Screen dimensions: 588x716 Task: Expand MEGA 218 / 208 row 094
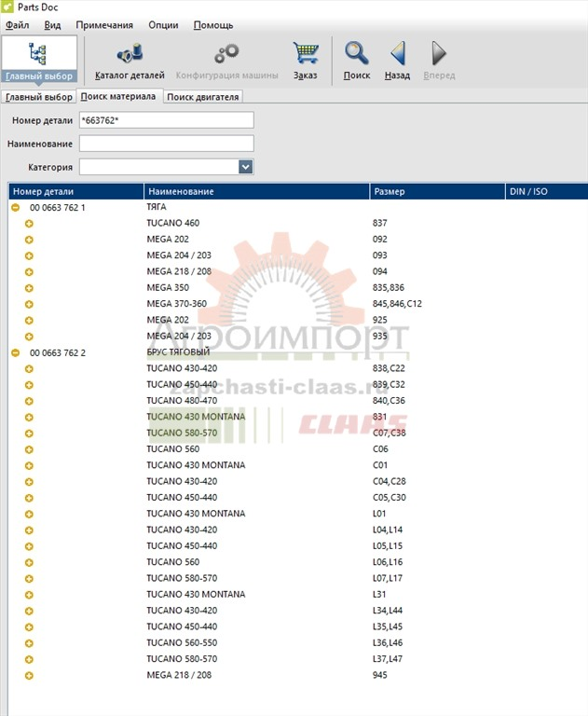click(x=29, y=272)
